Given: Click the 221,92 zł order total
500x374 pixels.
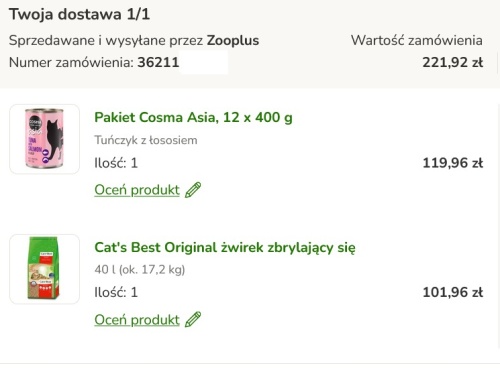Looking at the screenshot, I should pyautogui.click(x=453, y=62).
